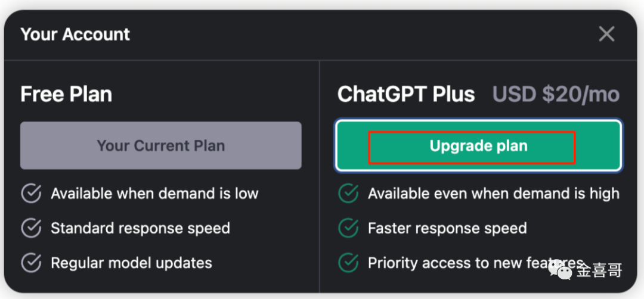
Task: Click green checkmark next to "Faster response speed"
Action: coord(348,228)
